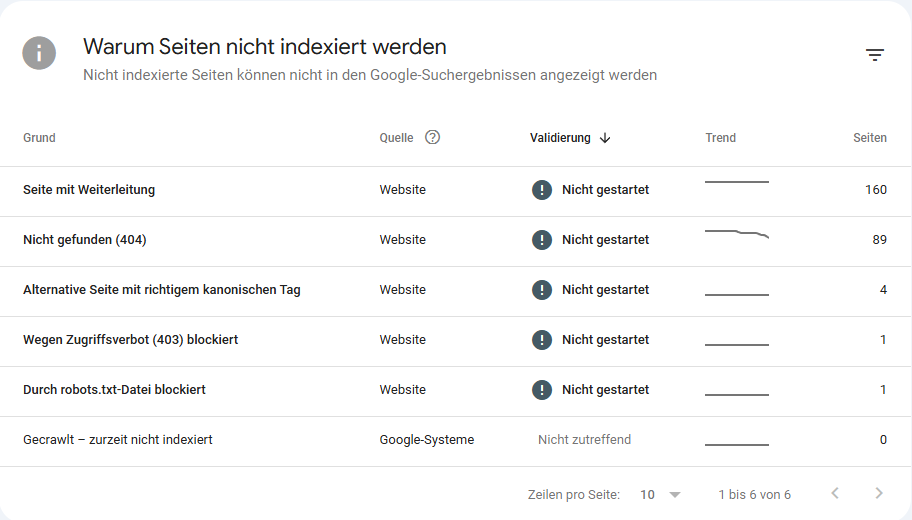Screen dimensions: 912x520
Task: Open the rows per page dropdown
Action: [x=660, y=494]
